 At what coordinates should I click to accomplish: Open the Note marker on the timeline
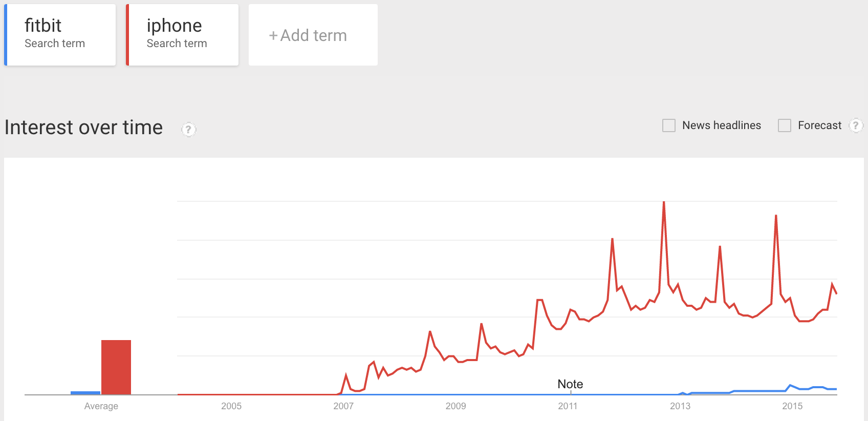570,385
